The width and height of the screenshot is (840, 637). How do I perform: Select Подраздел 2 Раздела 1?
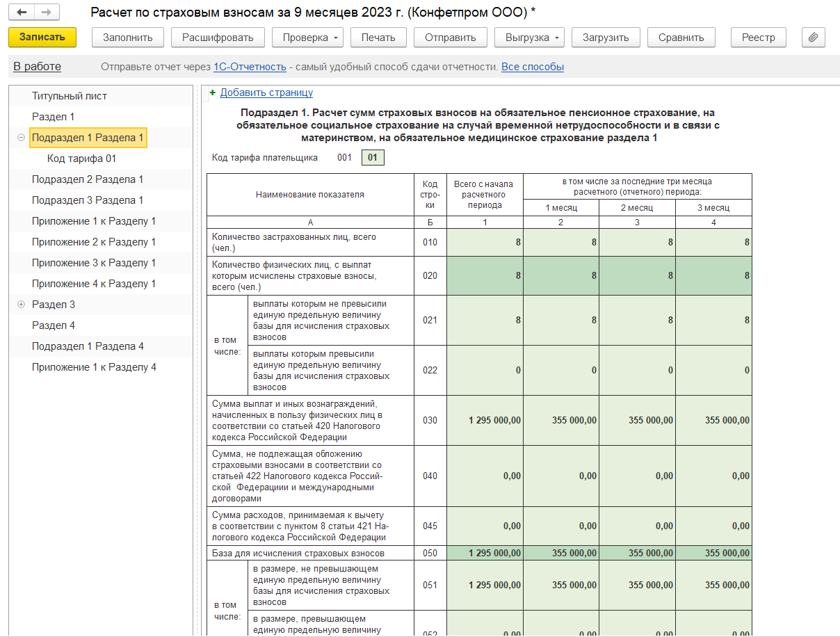pos(88,179)
